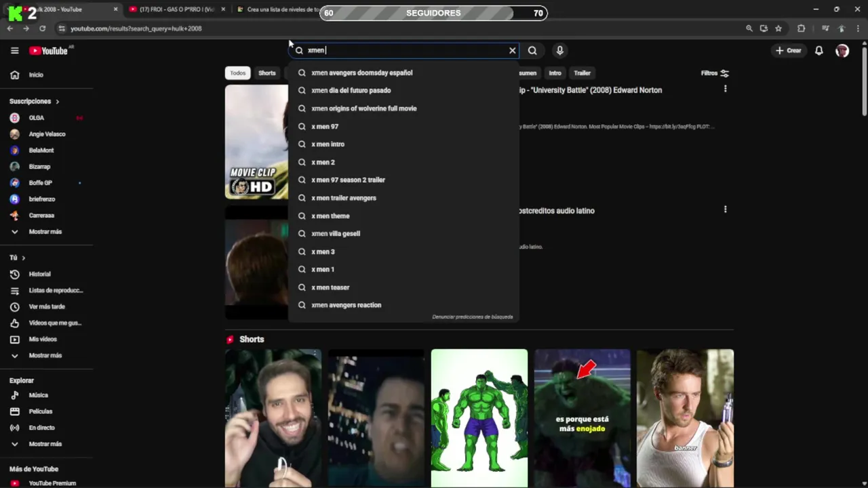Select the Trailer filter chip
The image size is (868, 488).
tap(582, 73)
